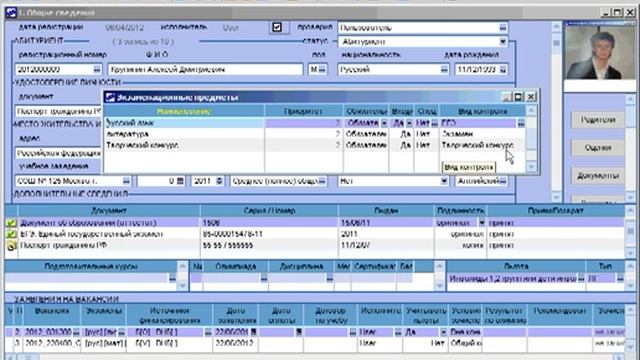Screen dimensions: 640x360
Task: Open lookup button in the проверил field
Action: 502,28
